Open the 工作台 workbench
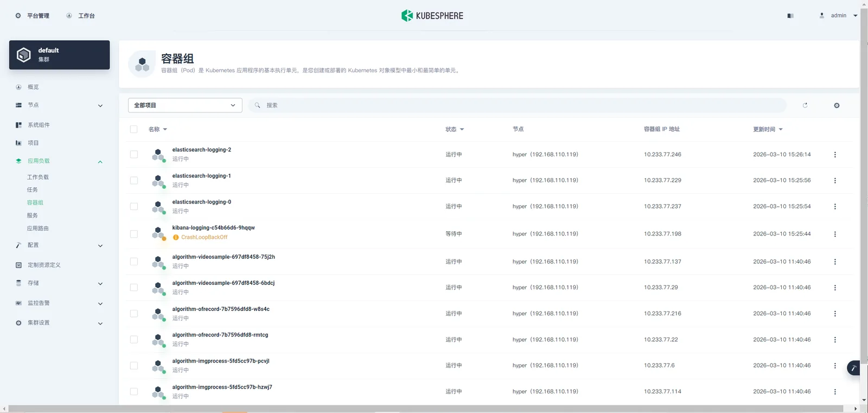 [x=80, y=16]
